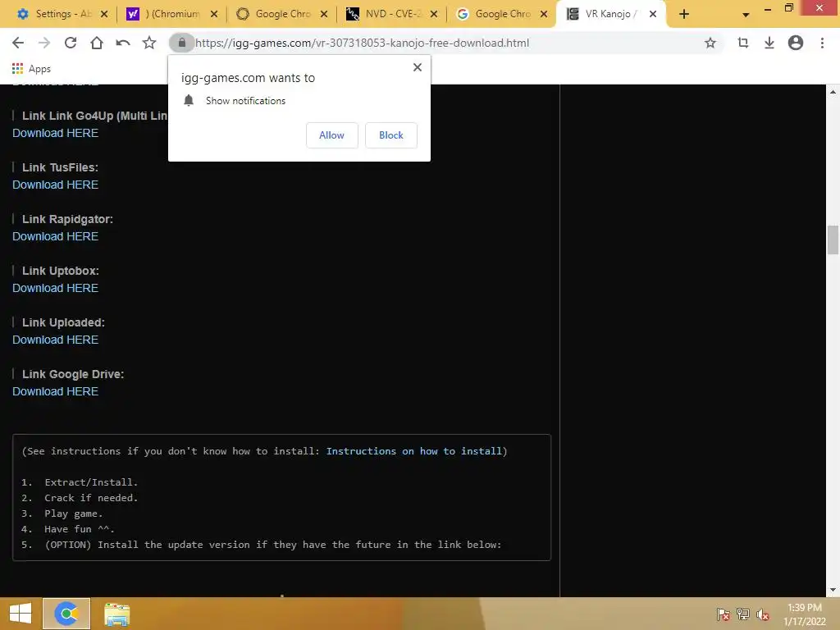Image resolution: width=840 pixels, height=630 pixels.
Task: Click the undo arrow toolbar icon
Action: tap(123, 43)
